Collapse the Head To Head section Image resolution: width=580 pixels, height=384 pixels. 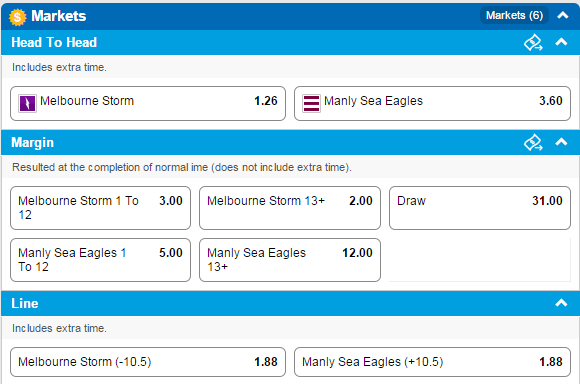(561, 42)
